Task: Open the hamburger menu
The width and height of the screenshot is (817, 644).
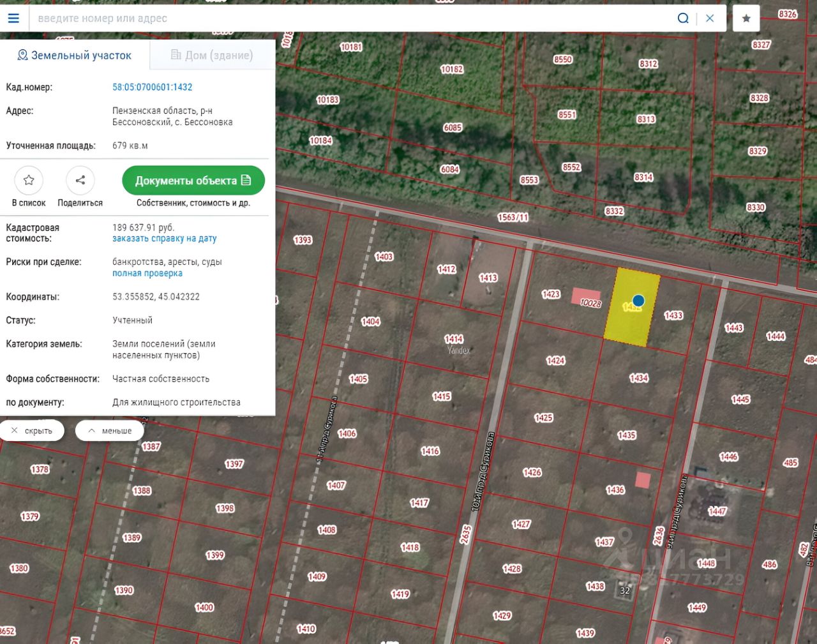Action: pyautogui.click(x=13, y=19)
